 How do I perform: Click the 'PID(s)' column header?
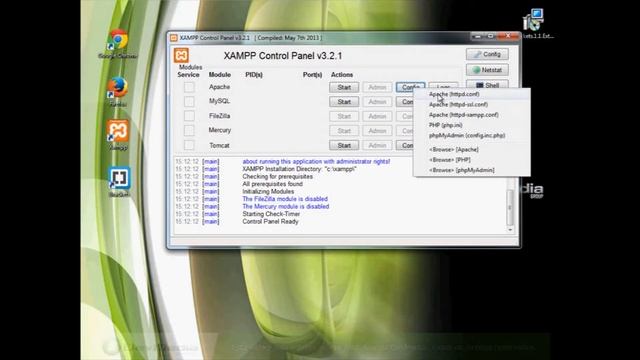point(254,75)
